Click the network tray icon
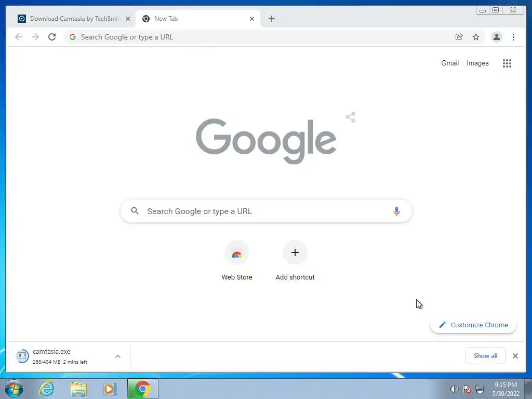This screenshot has height=399, width=532. point(480,389)
